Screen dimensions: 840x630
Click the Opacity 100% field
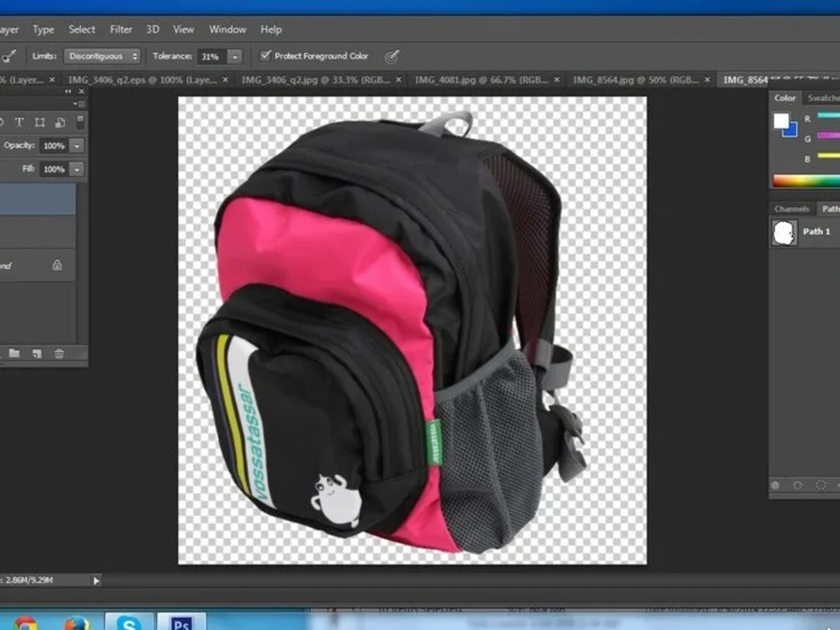coord(54,145)
